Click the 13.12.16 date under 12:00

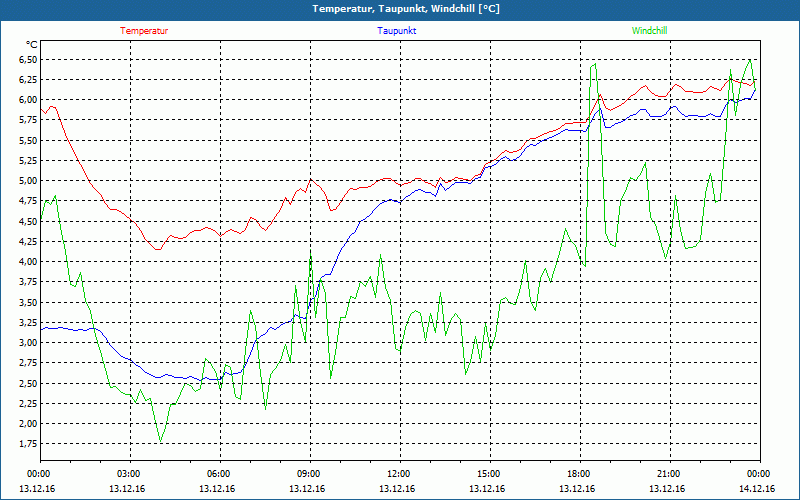coord(397,489)
